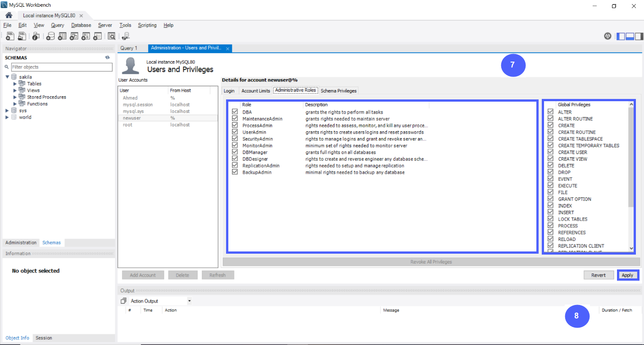The width and height of the screenshot is (644, 345).
Task: Create new stored procedure toolbar icon
Action: (x=86, y=36)
